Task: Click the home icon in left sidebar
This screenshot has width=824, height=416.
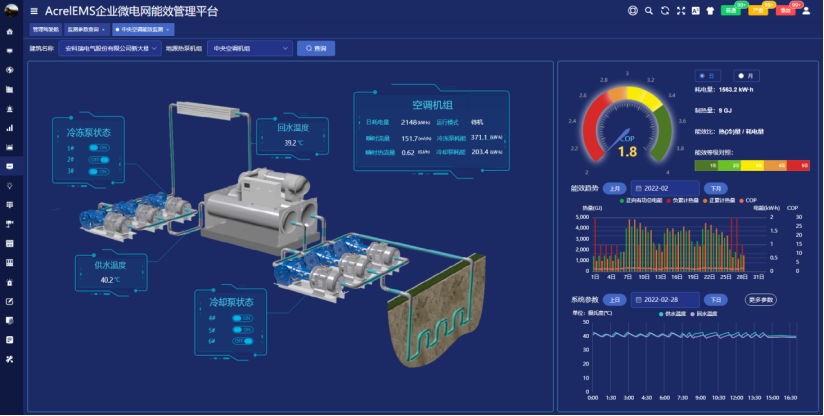Action: click(10, 32)
